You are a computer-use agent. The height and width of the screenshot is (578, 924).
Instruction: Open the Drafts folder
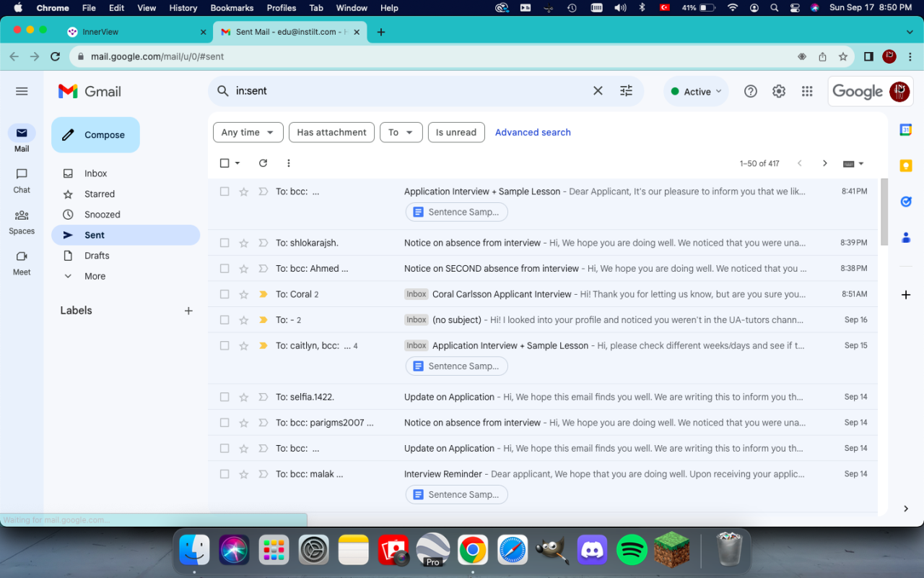tap(97, 256)
